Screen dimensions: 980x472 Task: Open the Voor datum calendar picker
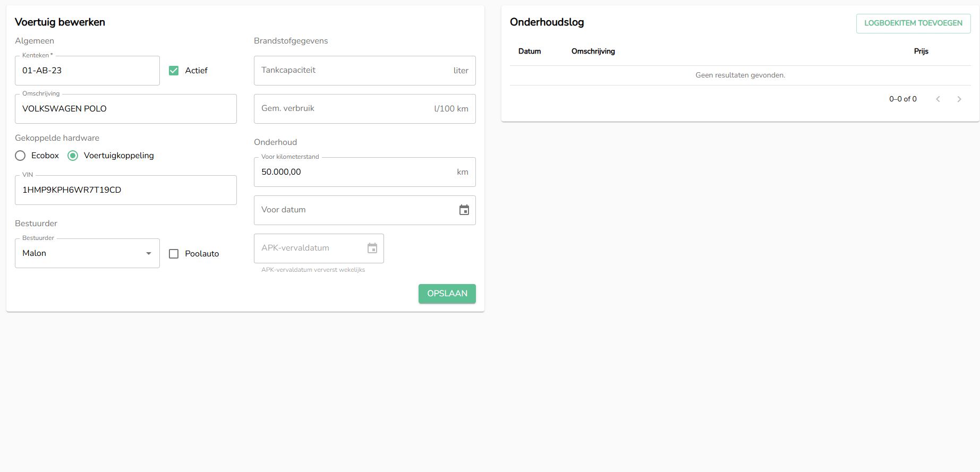point(464,210)
